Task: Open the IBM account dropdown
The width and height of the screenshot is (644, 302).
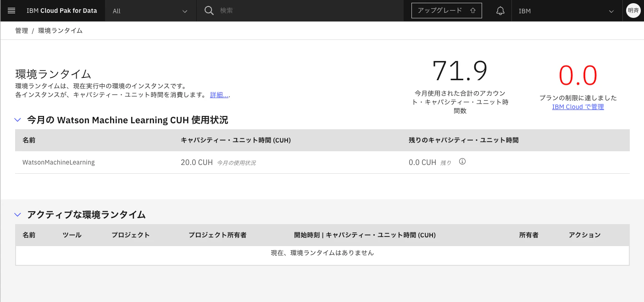Action: pos(566,11)
